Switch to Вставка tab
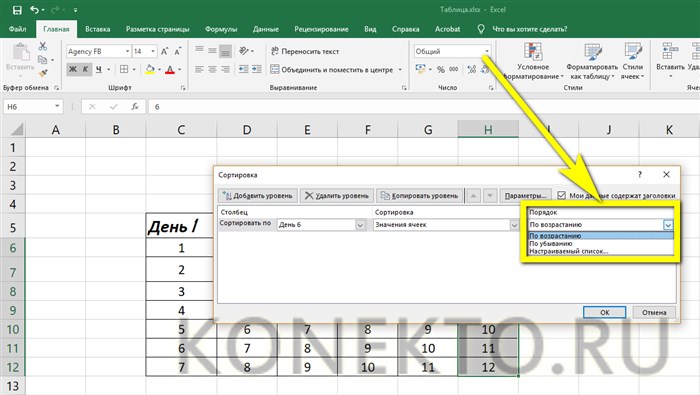700x395 pixels. coord(97,29)
